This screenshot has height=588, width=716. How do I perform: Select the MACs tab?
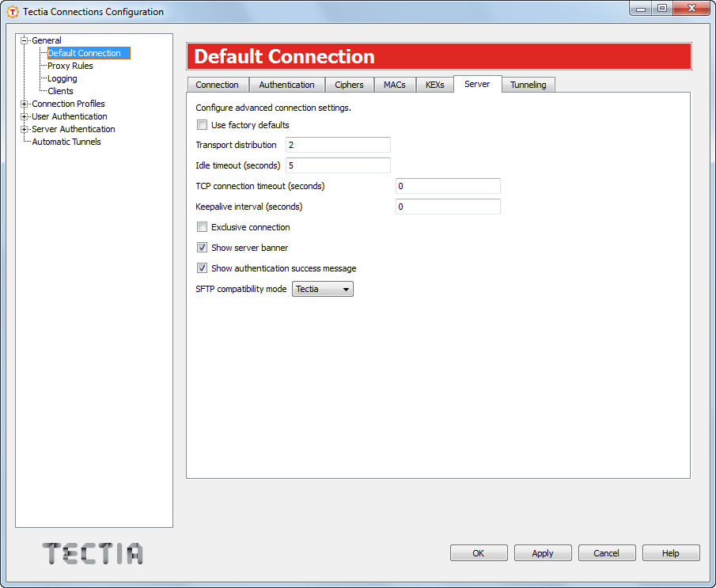(x=395, y=84)
